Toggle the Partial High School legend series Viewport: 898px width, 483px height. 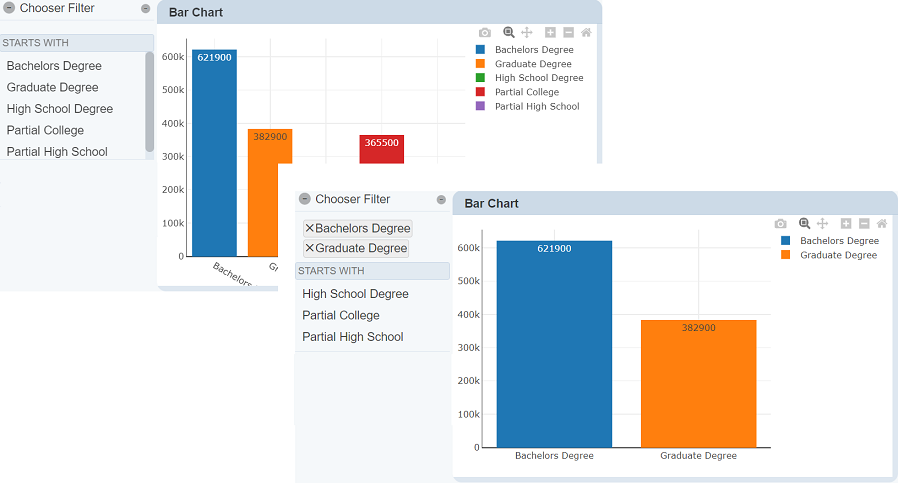pos(536,106)
